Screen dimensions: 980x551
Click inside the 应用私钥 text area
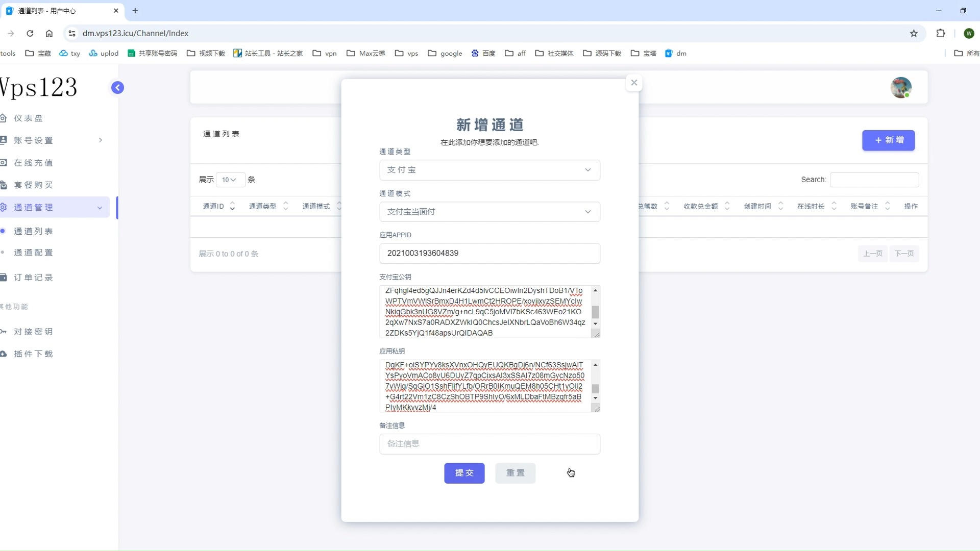point(485,386)
